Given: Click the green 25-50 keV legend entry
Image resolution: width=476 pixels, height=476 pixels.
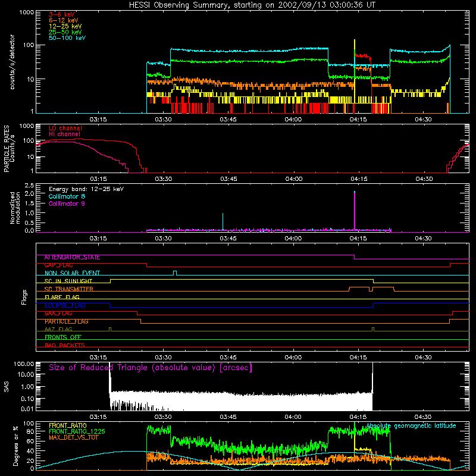Looking at the screenshot, I should [65, 32].
